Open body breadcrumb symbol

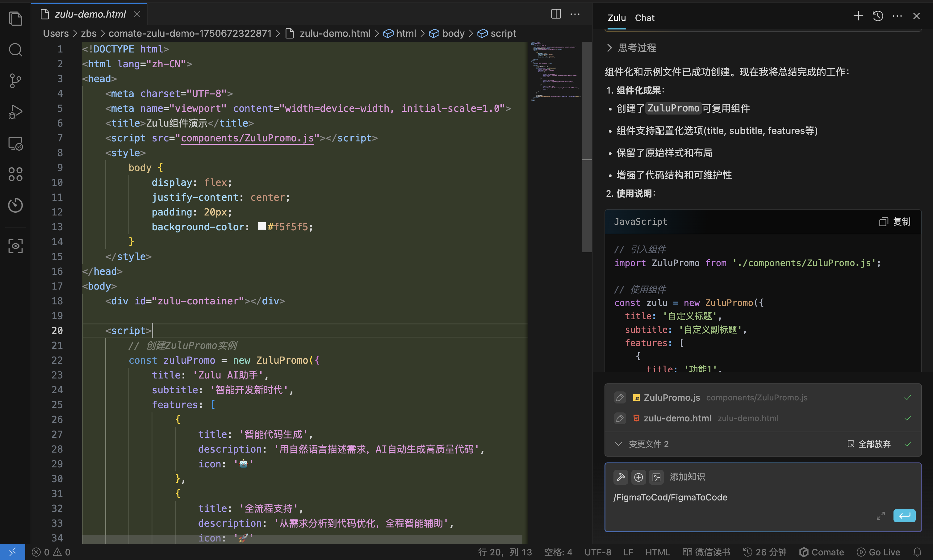coord(447,33)
